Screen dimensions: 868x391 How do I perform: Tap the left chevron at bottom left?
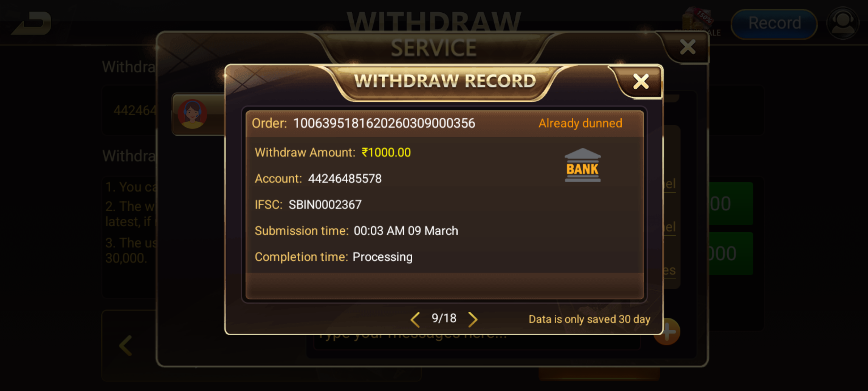click(x=125, y=346)
